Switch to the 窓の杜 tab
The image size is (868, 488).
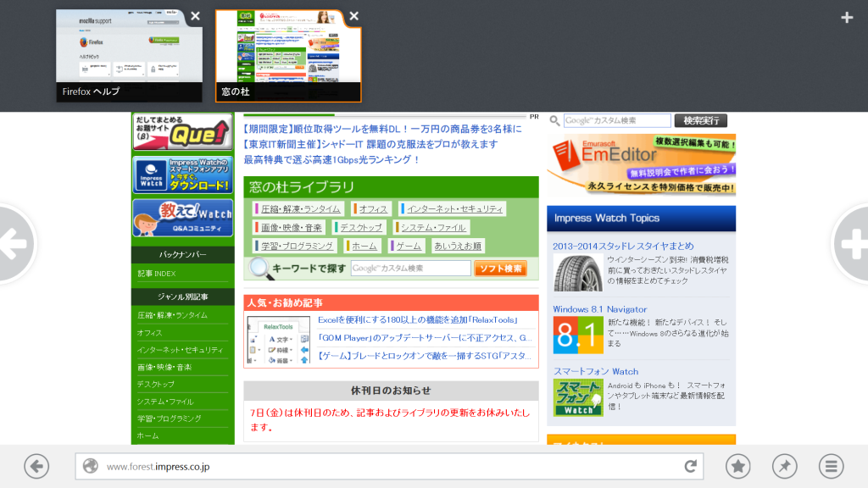(x=288, y=51)
